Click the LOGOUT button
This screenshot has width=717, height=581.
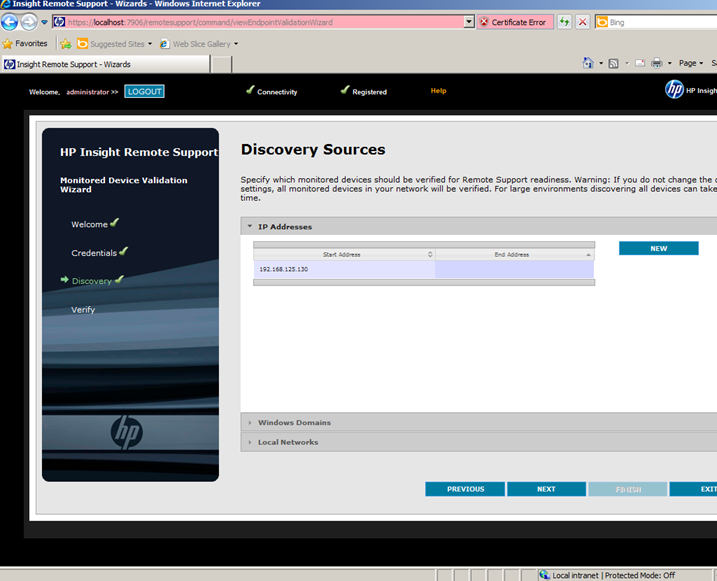pyautogui.click(x=144, y=91)
